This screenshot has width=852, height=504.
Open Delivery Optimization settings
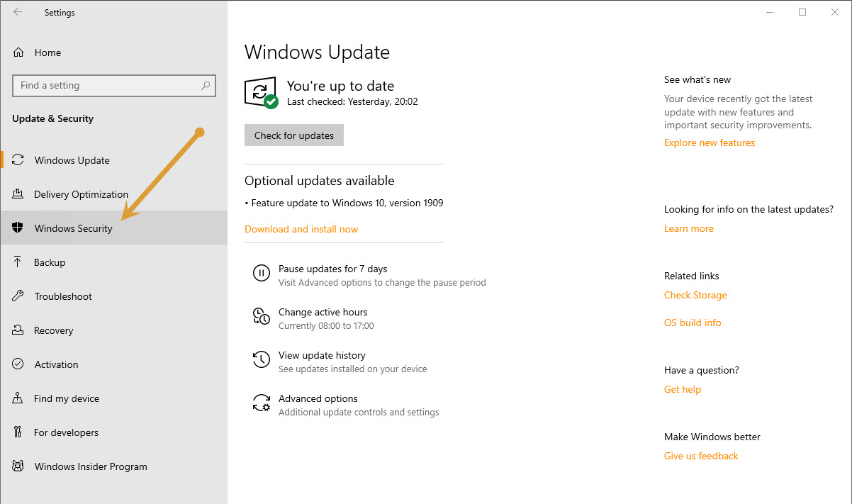pos(113,194)
